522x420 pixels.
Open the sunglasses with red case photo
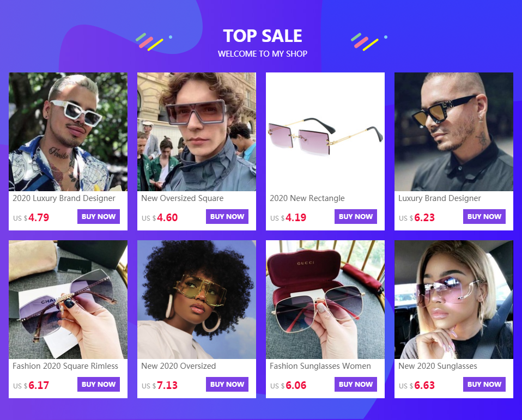[325, 300]
